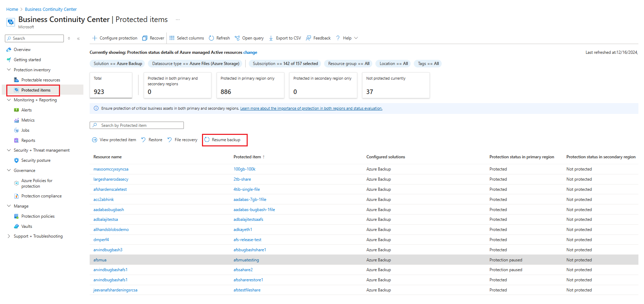The image size is (644, 304).
Task: Open the ellipsis menu beside the page title
Action: click(x=178, y=20)
